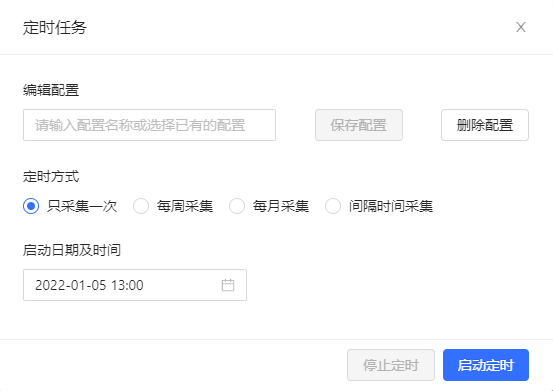Click the 请输入配置名称 input box
The image size is (553, 391).
tap(149, 125)
